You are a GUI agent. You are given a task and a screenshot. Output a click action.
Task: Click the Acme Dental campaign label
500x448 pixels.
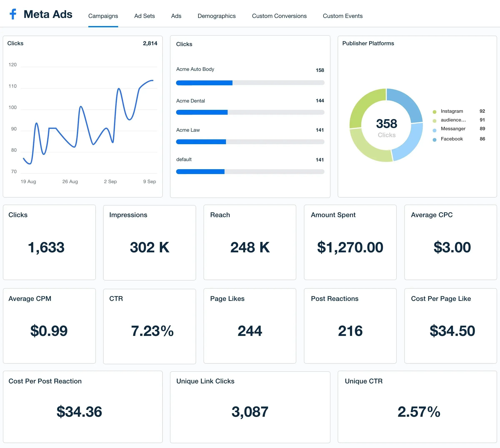coord(190,101)
